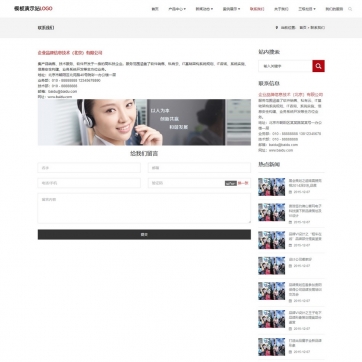Image resolution: width=362 pixels, height=362 pixels.
Task: Click the red 换一张 refresh captcha link
Action: pos(243,183)
